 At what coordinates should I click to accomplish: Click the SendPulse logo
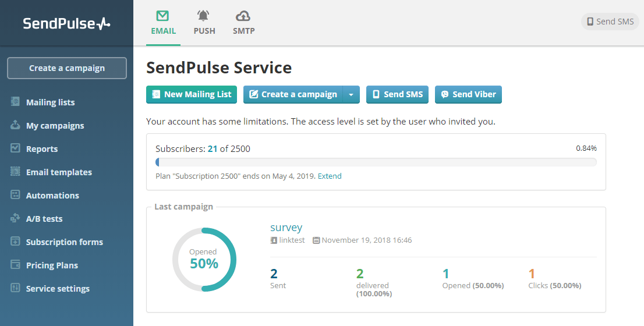point(66,23)
